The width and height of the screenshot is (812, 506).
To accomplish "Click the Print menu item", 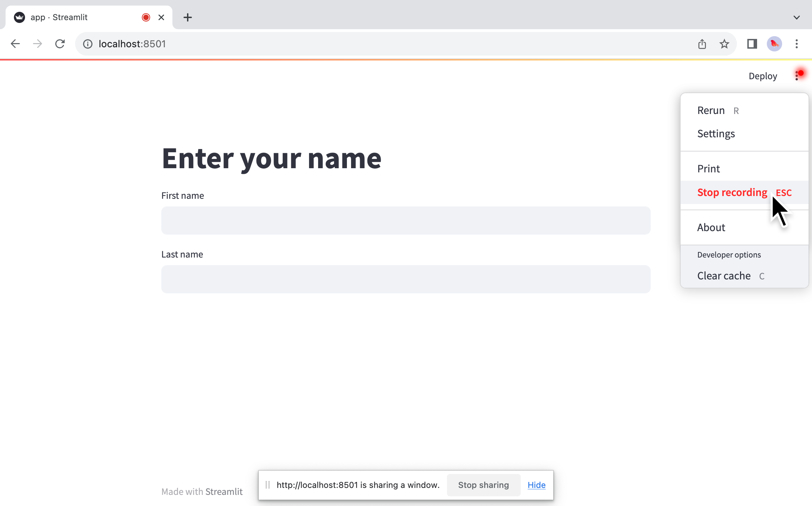I will pyautogui.click(x=709, y=169).
